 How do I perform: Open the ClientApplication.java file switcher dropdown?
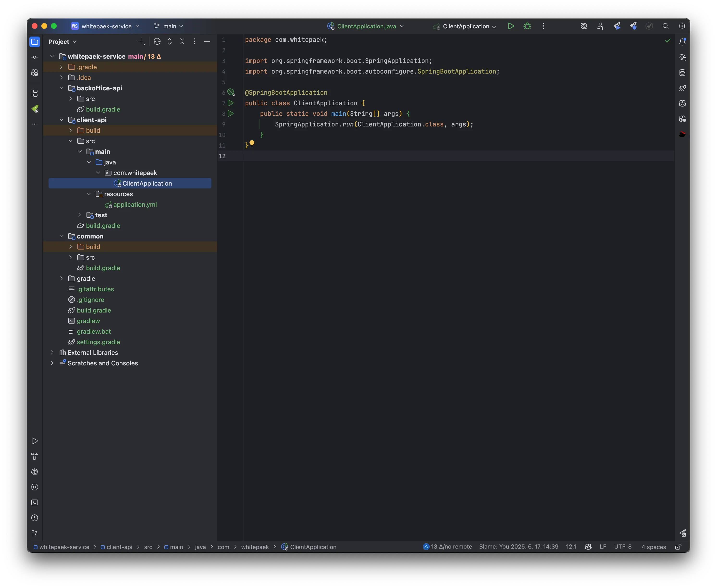(x=366, y=26)
